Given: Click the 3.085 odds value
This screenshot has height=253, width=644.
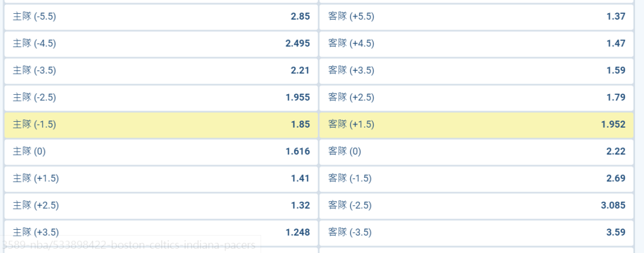Looking at the screenshot, I should pyautogui.click(x=613, y=205).
